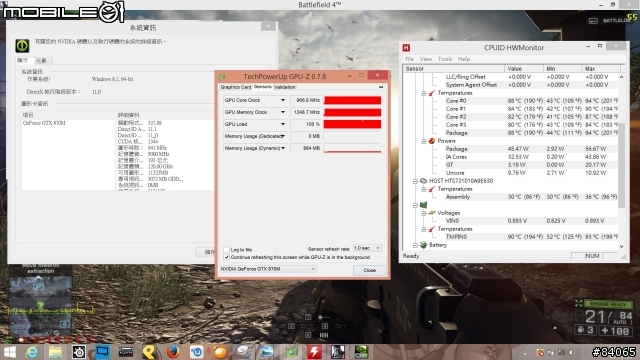Open the GPU Core Clock sensor dropdown
The width and height of the screenshot is (640, 360).
click(x=282, y=100)
